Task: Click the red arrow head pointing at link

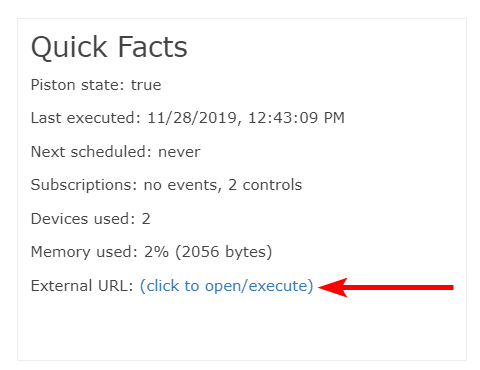Action: coord(333,287)
